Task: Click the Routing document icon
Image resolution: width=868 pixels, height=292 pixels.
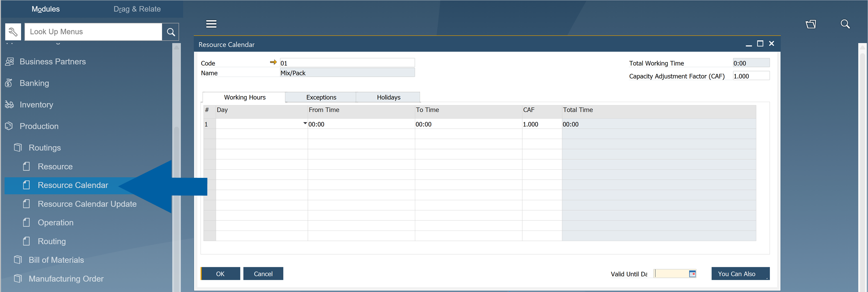Action: [26, 241]
